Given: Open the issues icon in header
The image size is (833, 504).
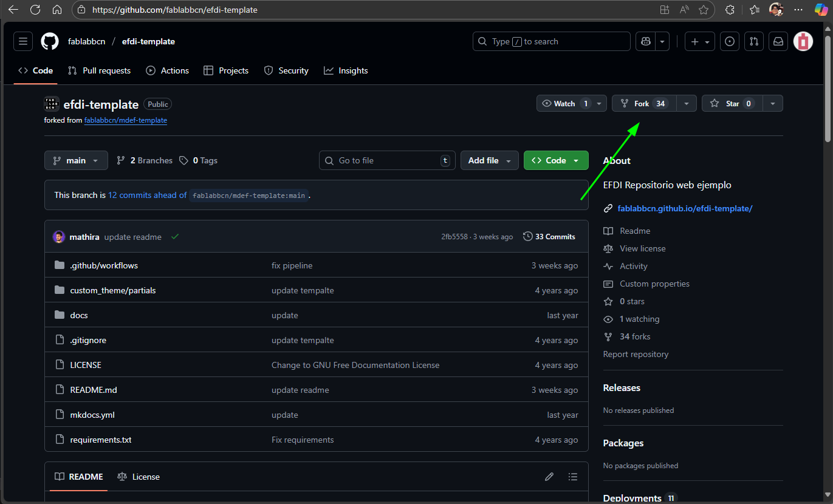Looking at the screenshot, I should point(730,41).
